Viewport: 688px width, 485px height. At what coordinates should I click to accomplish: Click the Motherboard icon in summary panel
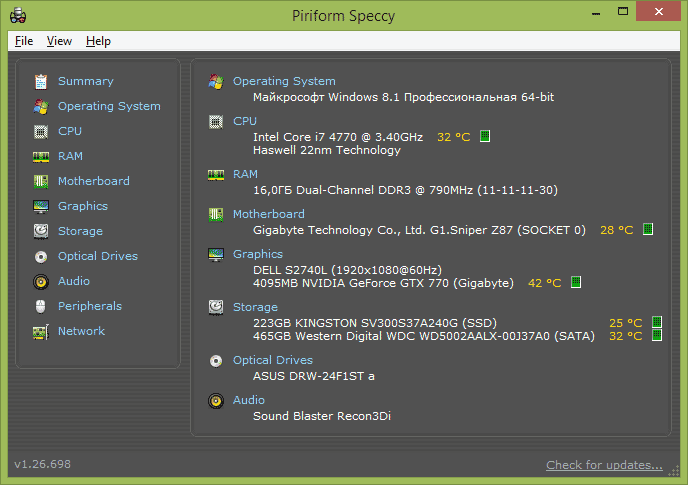click(216, 215)
